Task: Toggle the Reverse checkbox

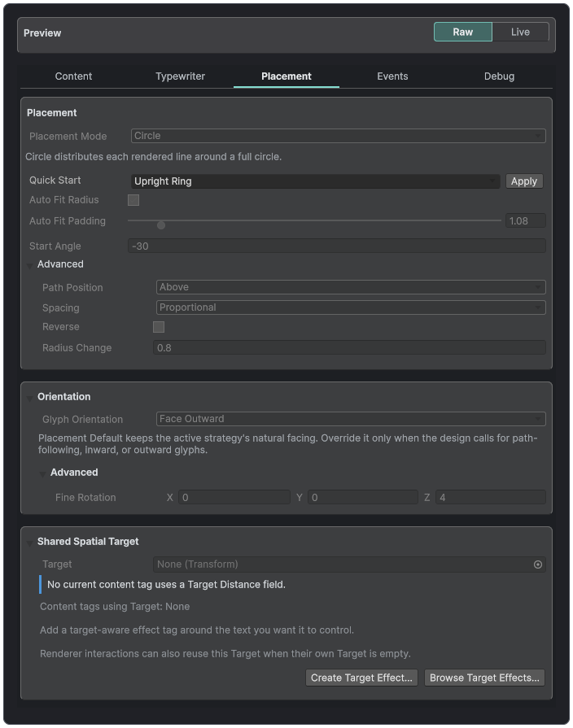Action: point(159,327)
